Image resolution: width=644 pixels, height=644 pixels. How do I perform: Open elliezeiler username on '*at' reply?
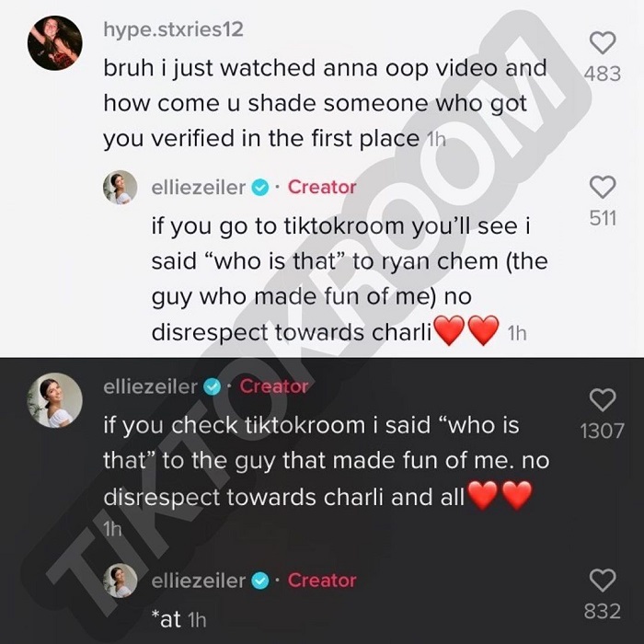(199, 581)
